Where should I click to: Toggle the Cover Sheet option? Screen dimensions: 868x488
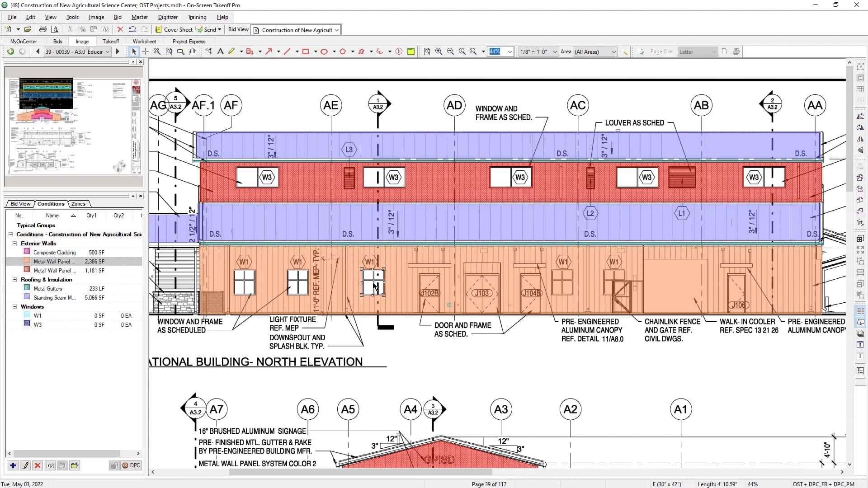click(x=174, y=29)
